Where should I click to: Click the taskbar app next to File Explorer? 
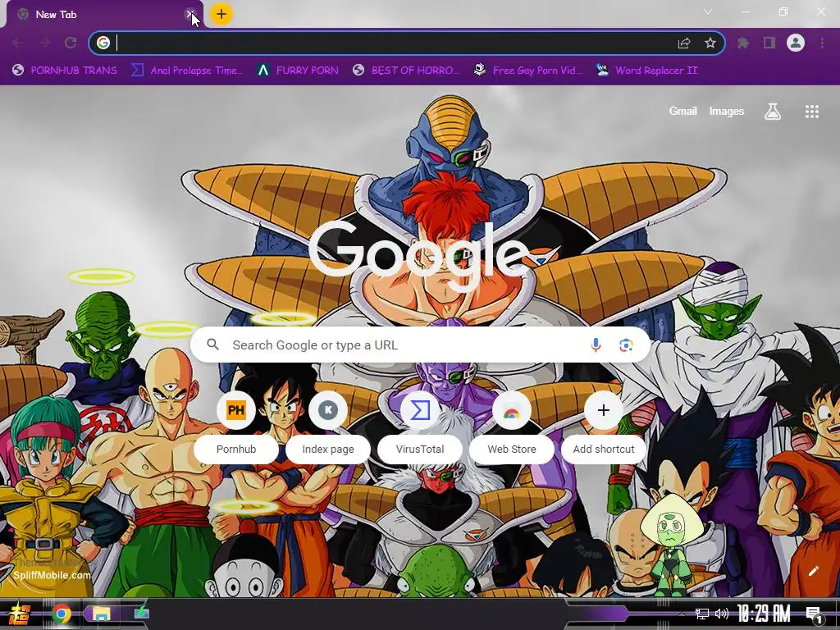141,612
